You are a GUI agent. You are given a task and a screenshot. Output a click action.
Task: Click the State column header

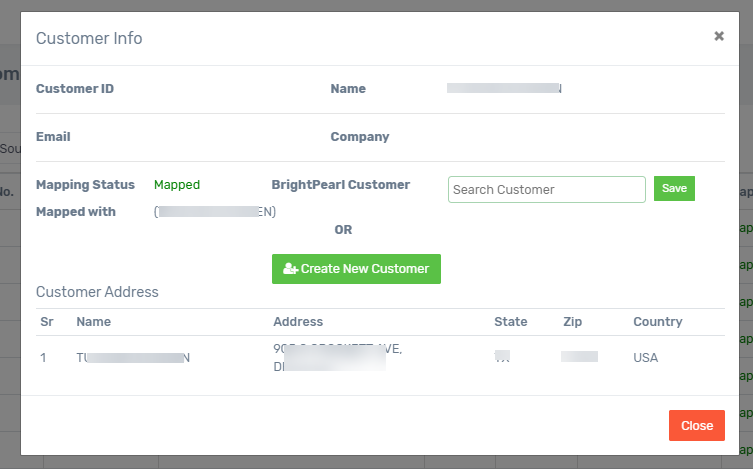click(x=510, y=322)
